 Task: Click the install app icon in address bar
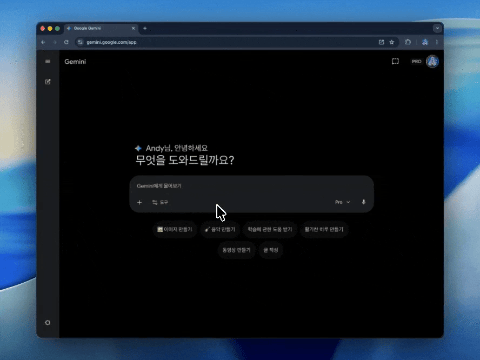pyautogui.click(x=381, y=42)
